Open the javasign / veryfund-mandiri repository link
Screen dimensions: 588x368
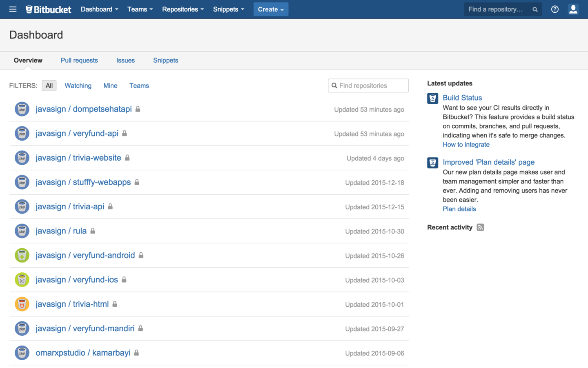85,328
